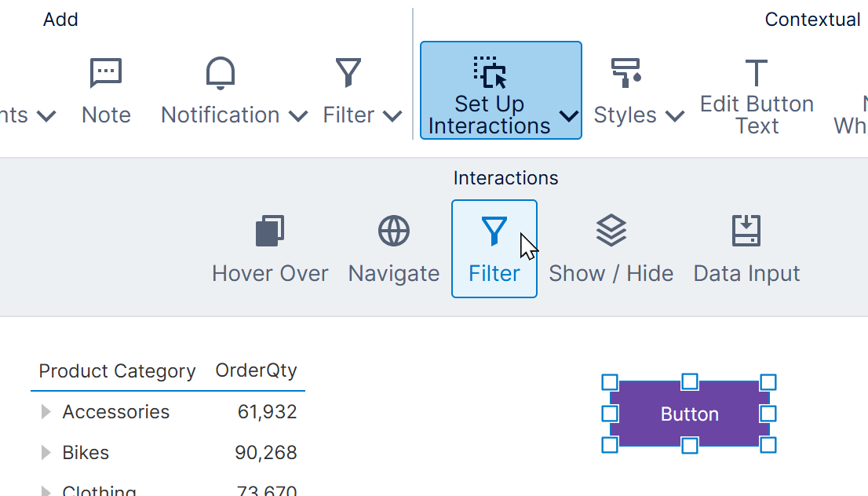
Task: Click the 61,932 value cell
Action: click(x=268, y=412)
